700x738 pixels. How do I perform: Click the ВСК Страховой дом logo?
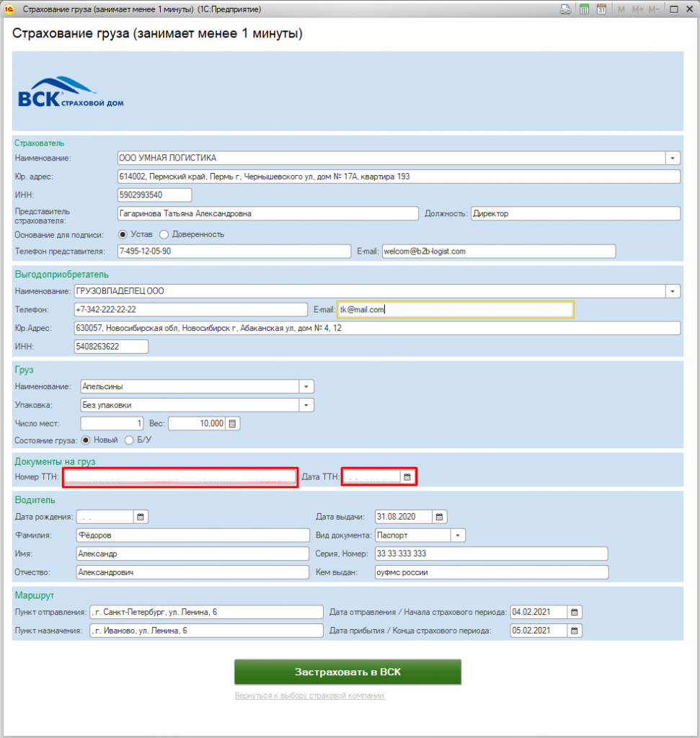pyautogui.click(x=71, y=93)
